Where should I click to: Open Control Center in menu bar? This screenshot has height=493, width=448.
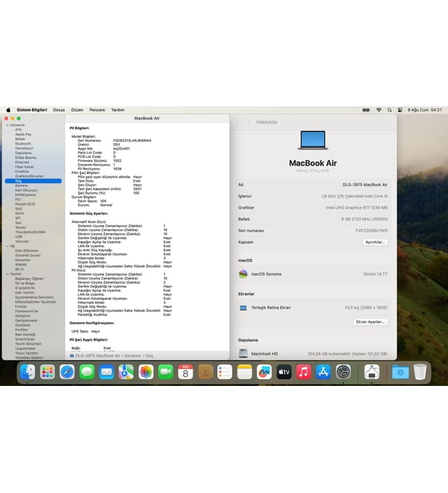(x=400, y=110)
